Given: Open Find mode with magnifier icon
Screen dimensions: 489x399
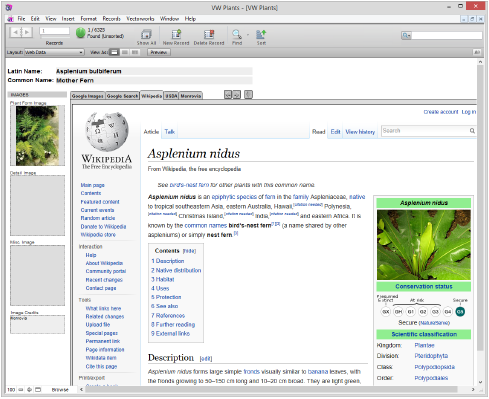Looking at the screenshot, I should [236, 34].
